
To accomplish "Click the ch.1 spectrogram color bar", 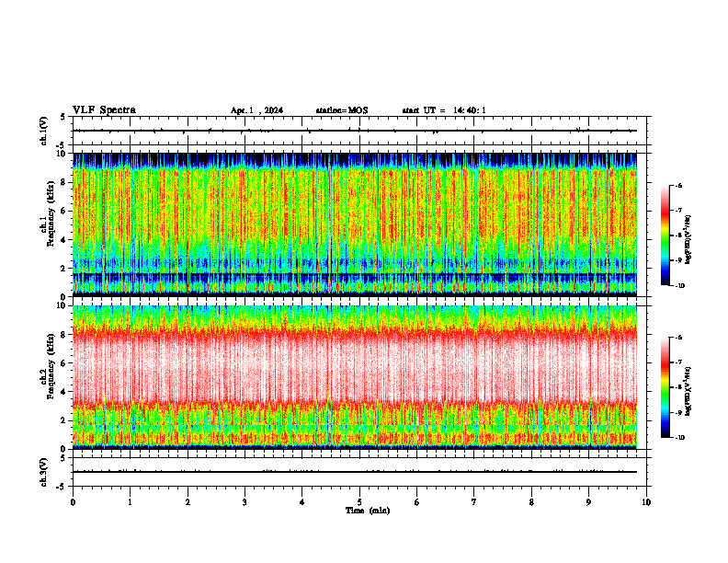I will point(665,236).
